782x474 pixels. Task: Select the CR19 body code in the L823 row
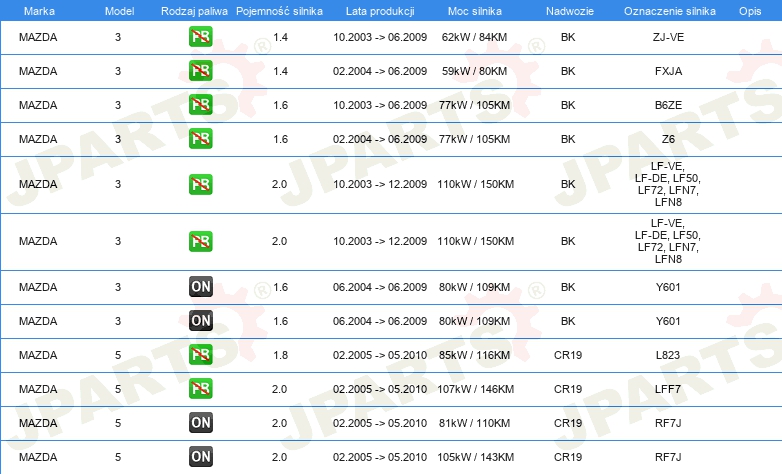coord(568,355)
